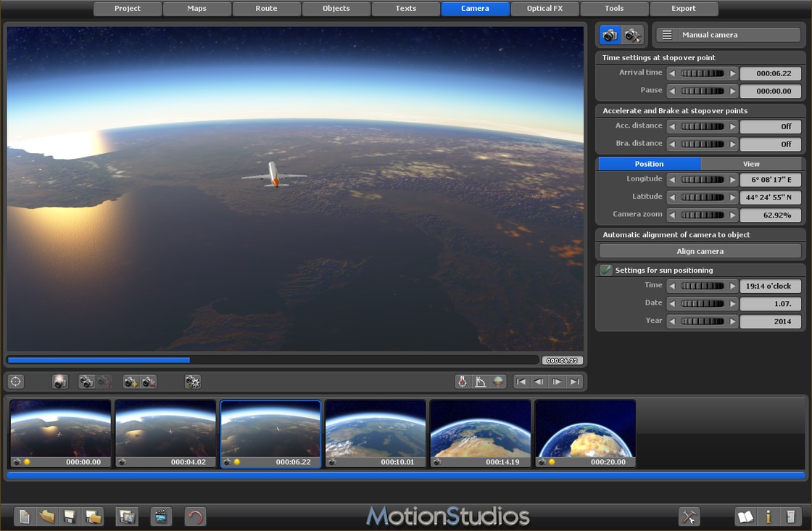Open the help book icon at bottom right
This screenshot has height=531, width=812.
coord(745,516)
